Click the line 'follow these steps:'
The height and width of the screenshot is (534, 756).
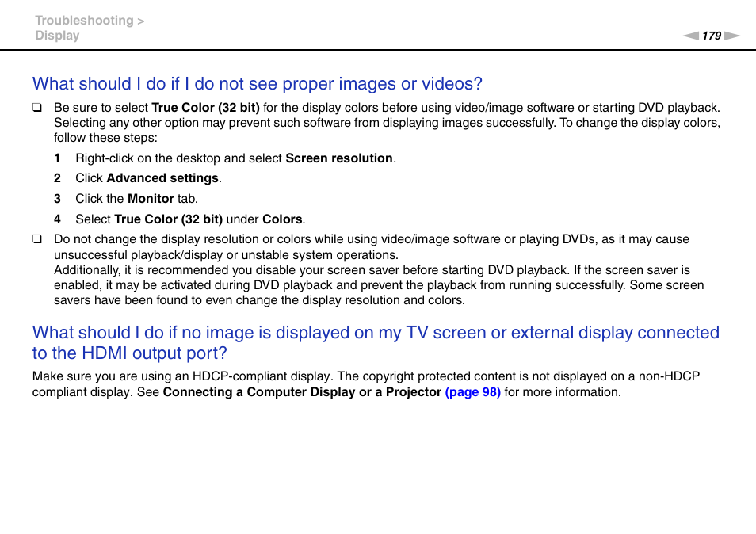105,138
